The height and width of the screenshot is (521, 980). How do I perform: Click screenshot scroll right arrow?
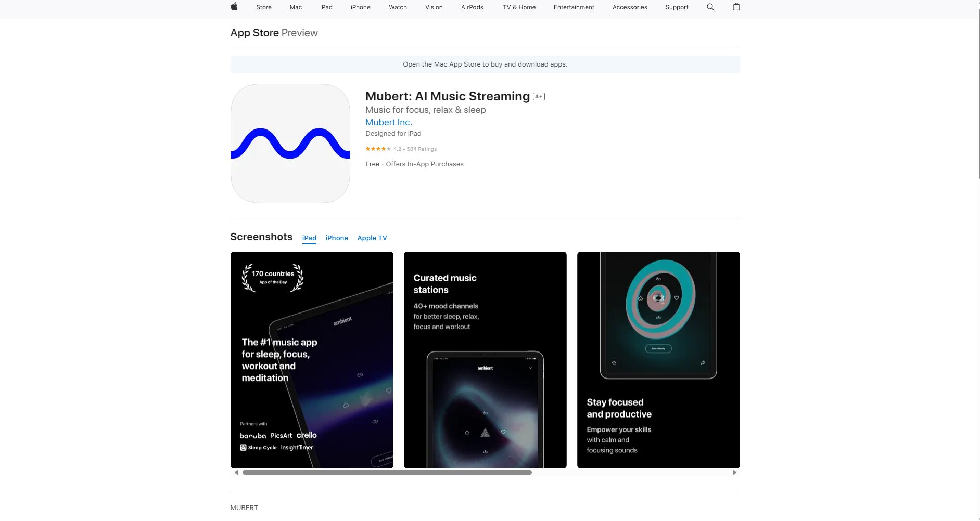pyautogui.click(x=734, y=473)
